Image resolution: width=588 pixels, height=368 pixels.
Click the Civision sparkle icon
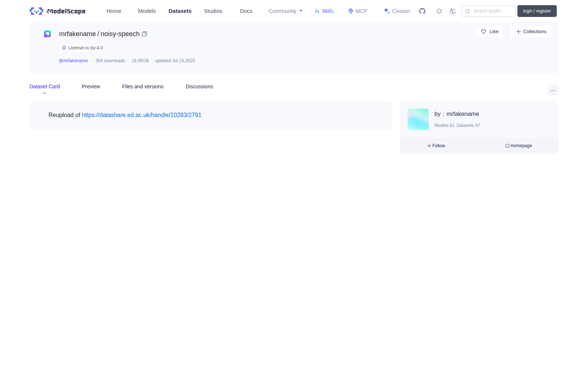387,11
